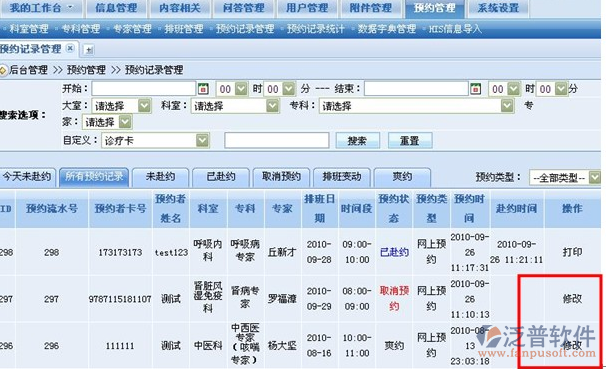This screenshot has width=606, height=369.
Task: Click the 搜索 button
Action: point(357,141)
